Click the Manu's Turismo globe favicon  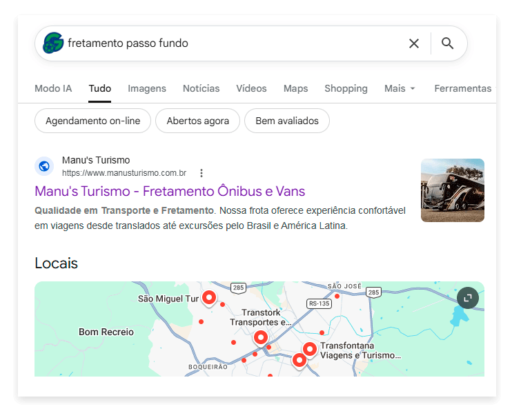[x=44, y=166]
